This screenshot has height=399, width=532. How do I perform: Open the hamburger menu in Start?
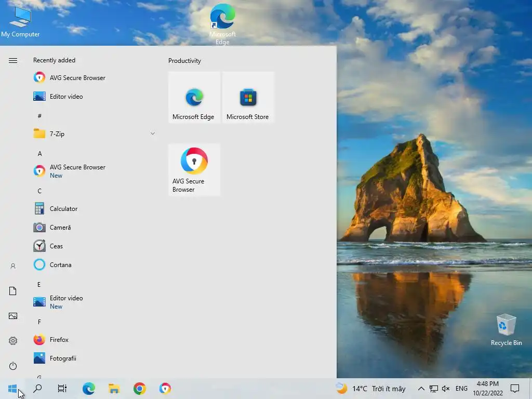[13, 60]
